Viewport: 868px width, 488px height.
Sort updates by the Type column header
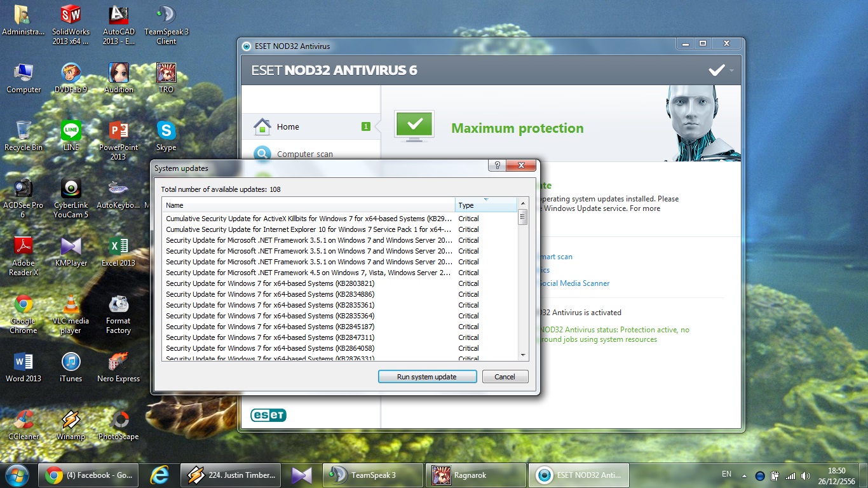click(486, 205)
